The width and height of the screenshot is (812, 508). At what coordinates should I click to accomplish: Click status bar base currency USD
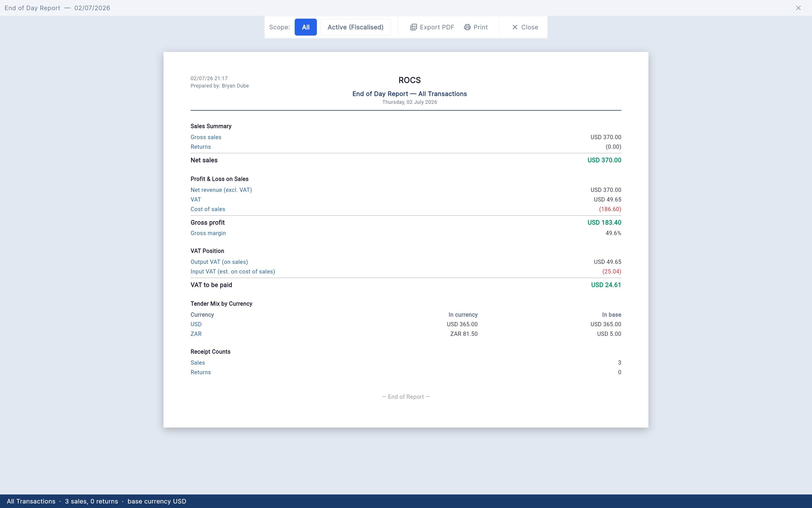157,501
